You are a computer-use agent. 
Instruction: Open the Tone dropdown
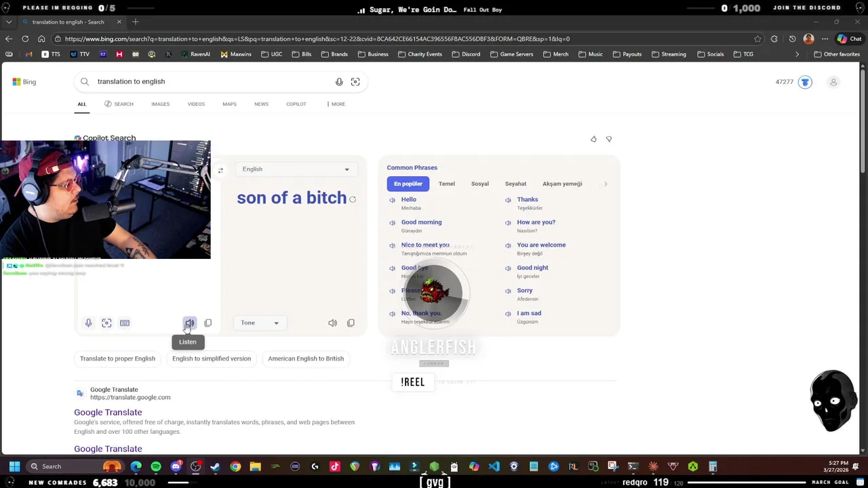click(x=260, y=323)
